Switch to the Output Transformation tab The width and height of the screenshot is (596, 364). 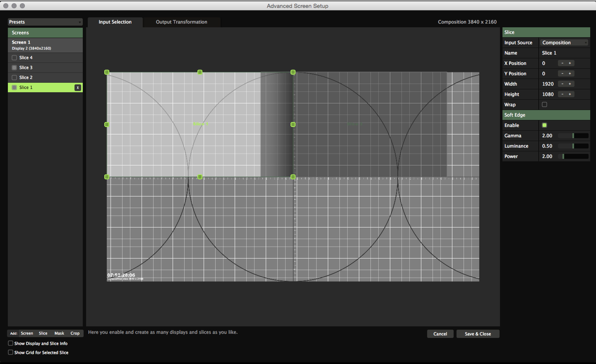[x=181, y=22]
